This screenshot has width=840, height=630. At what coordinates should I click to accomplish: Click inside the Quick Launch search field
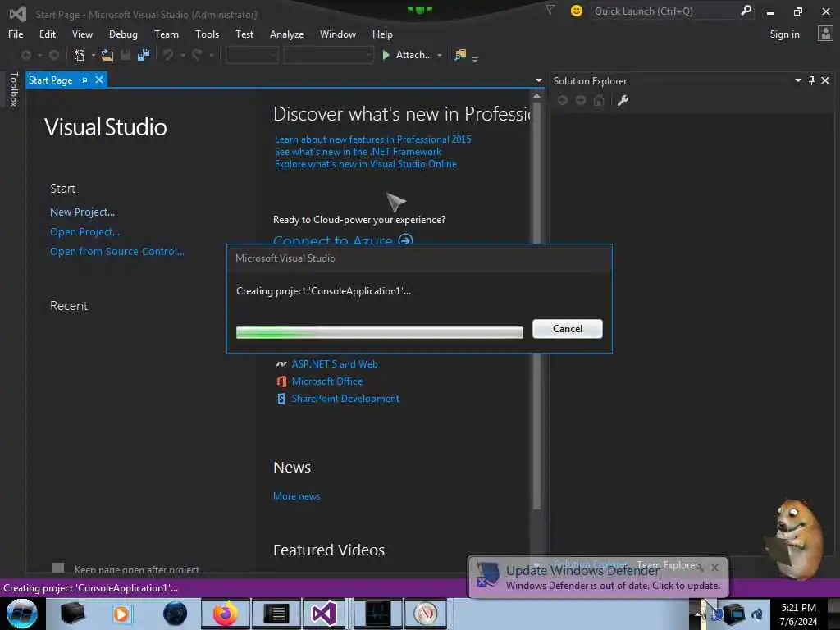[664, 11]
